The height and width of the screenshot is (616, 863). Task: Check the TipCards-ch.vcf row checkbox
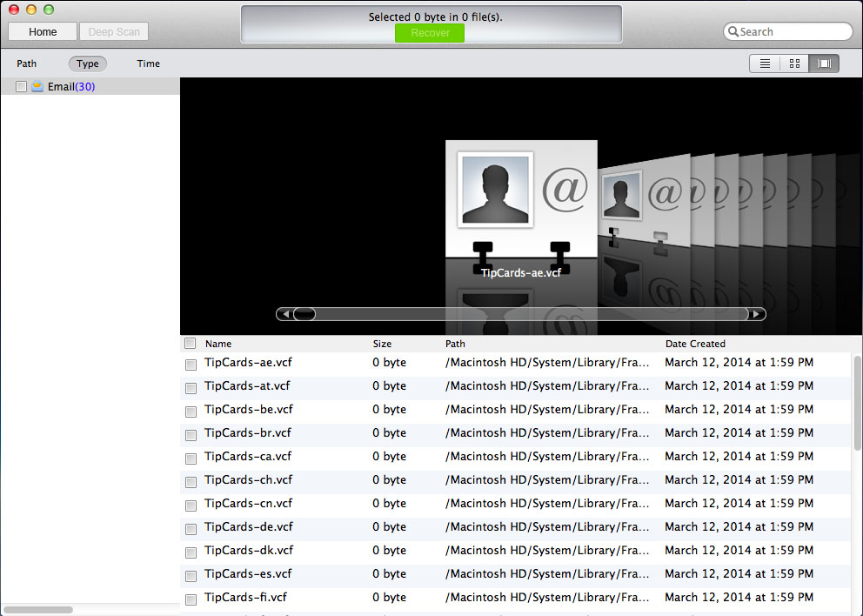click(x=191, y=482)
